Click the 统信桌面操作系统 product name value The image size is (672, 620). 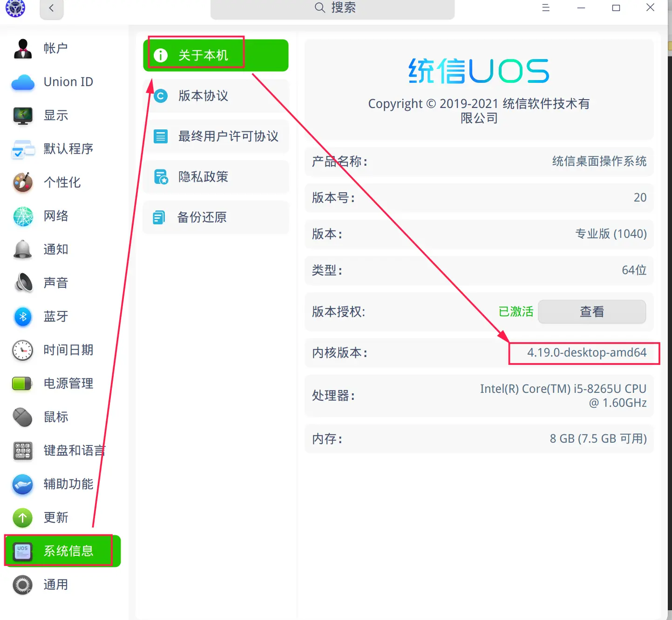point(599,162)
